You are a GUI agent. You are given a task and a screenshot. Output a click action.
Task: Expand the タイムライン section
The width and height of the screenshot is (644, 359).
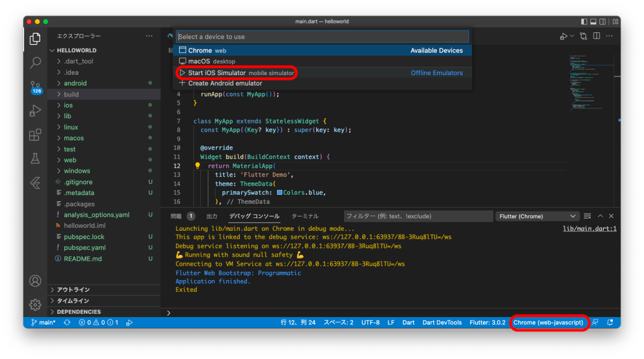coord(104,301)
